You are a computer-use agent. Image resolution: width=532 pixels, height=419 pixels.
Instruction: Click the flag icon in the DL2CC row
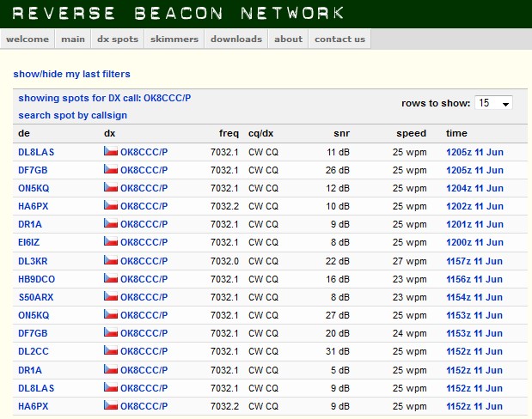(x=110, y=351)
